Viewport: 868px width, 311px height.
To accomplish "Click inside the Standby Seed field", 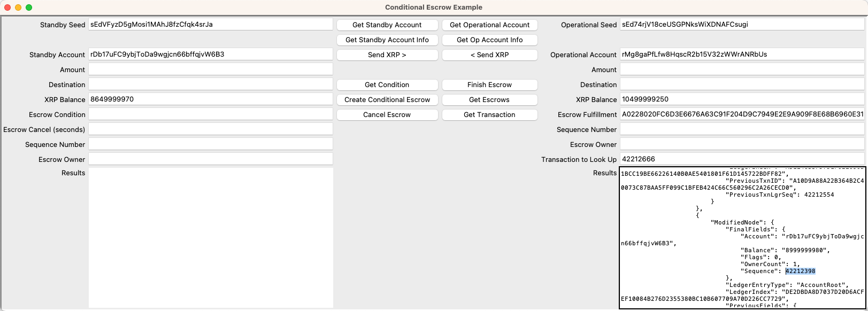I will (x=211, y=24).
